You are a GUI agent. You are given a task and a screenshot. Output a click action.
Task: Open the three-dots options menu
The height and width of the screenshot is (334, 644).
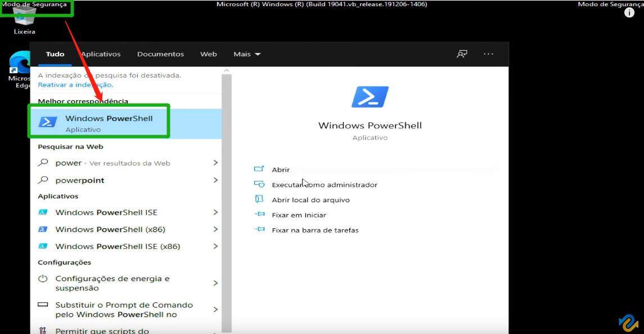click(488, 54)
